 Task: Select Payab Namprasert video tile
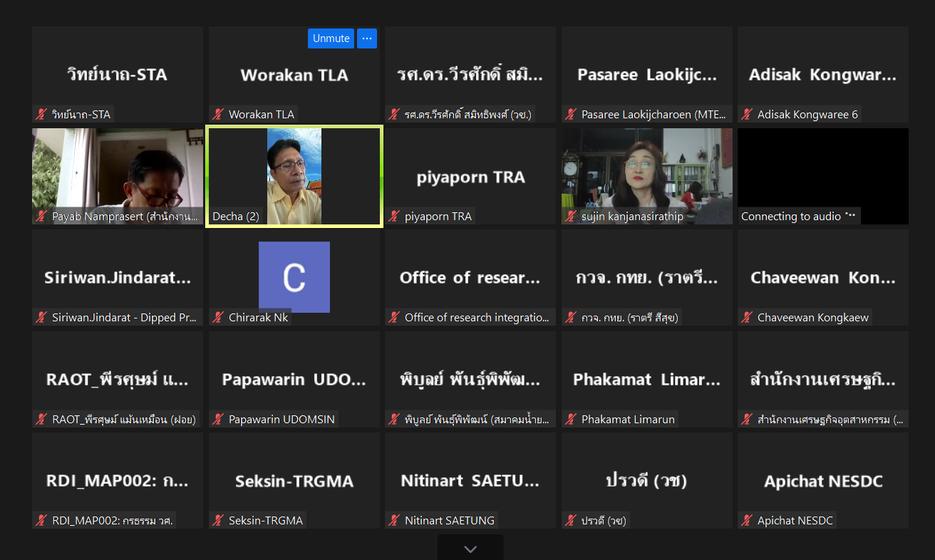pos(118,177)
